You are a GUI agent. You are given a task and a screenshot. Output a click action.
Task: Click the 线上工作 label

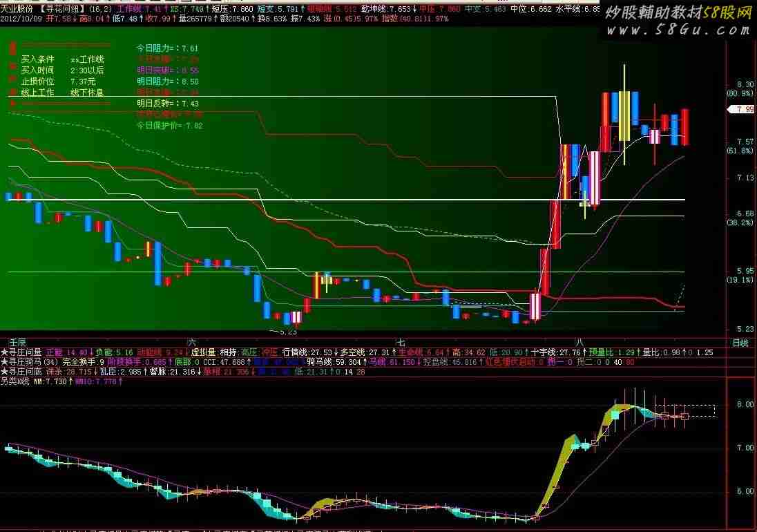tap(38, 92)
